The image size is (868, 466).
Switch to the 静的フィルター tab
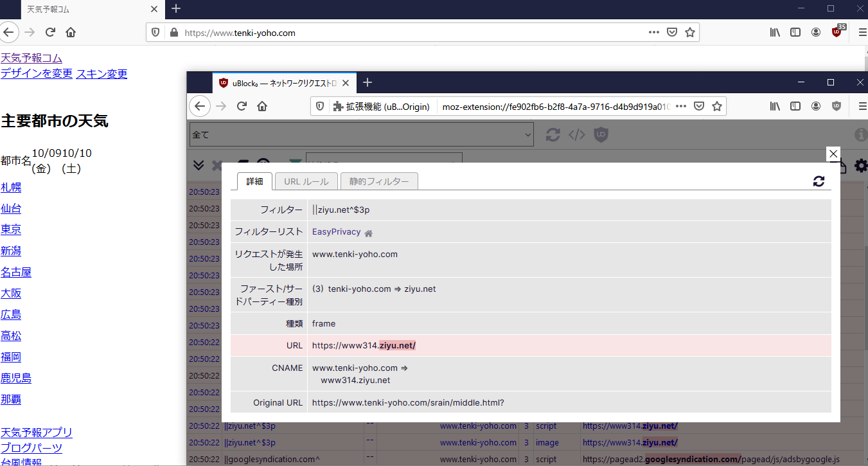point(379,181)
